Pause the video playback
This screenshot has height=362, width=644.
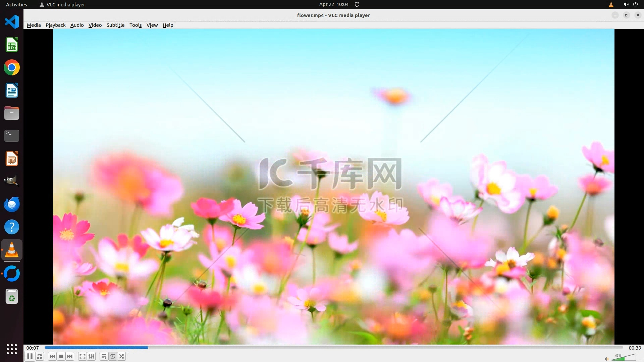coord(30,356)
